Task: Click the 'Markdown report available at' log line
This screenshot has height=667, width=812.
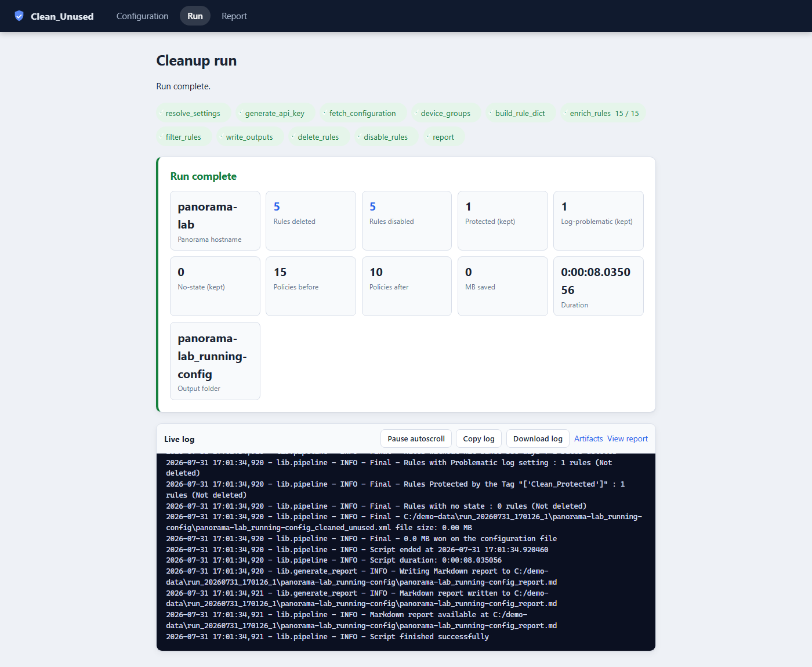Action: [361, 621]
